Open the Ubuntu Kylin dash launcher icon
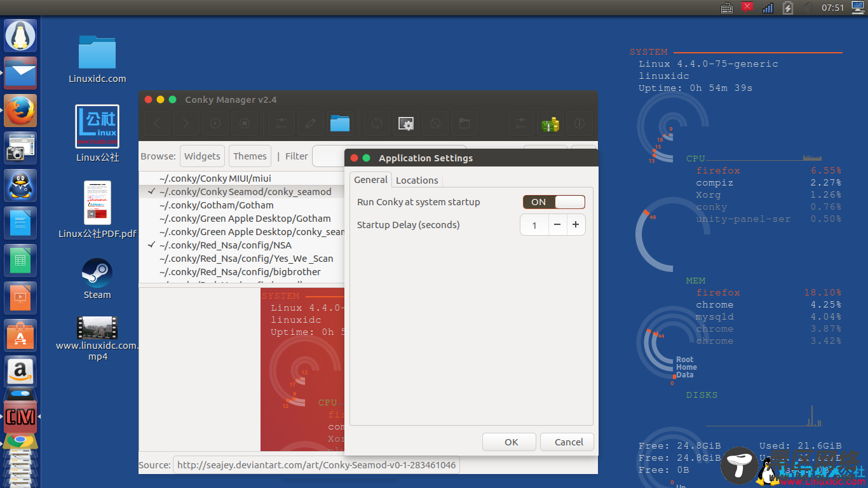This screenshot has width=868, height=488. coord(21,36)
